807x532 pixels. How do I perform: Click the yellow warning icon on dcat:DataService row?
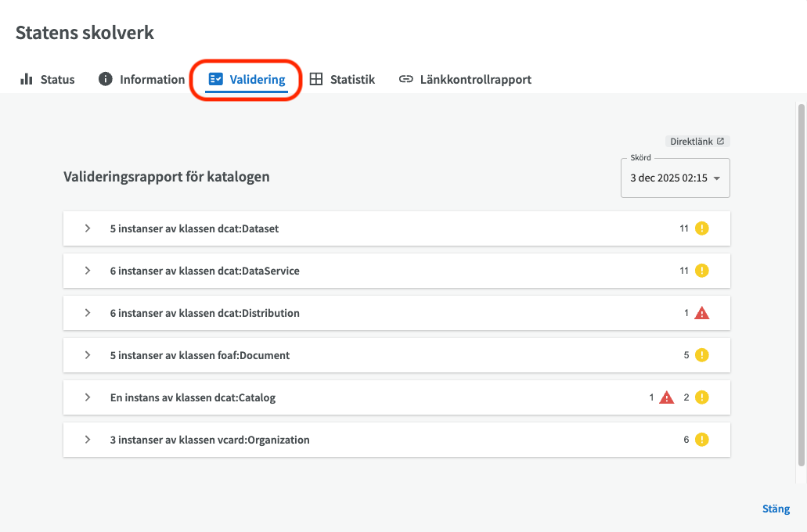pos(702,271)
